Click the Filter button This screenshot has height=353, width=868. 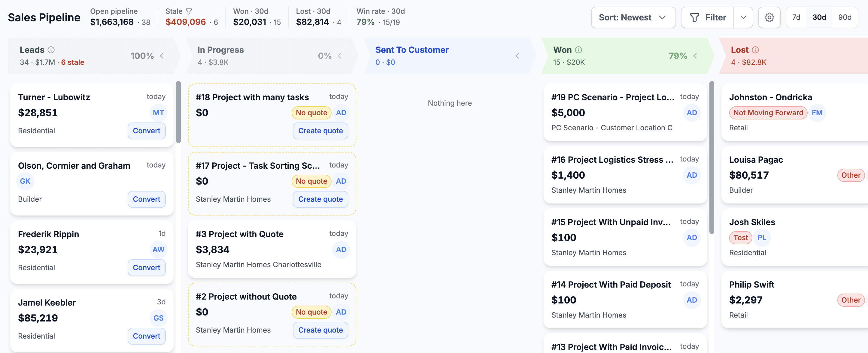point(708,17)
